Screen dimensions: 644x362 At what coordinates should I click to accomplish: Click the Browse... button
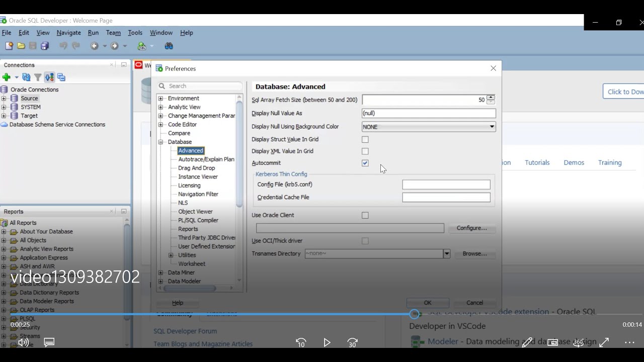click(x=474, y=254)
